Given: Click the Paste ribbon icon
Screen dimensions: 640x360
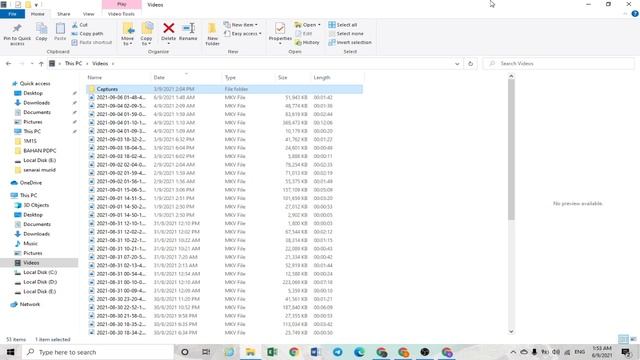Looking at the screenshot, I should [x=60, y=29].
